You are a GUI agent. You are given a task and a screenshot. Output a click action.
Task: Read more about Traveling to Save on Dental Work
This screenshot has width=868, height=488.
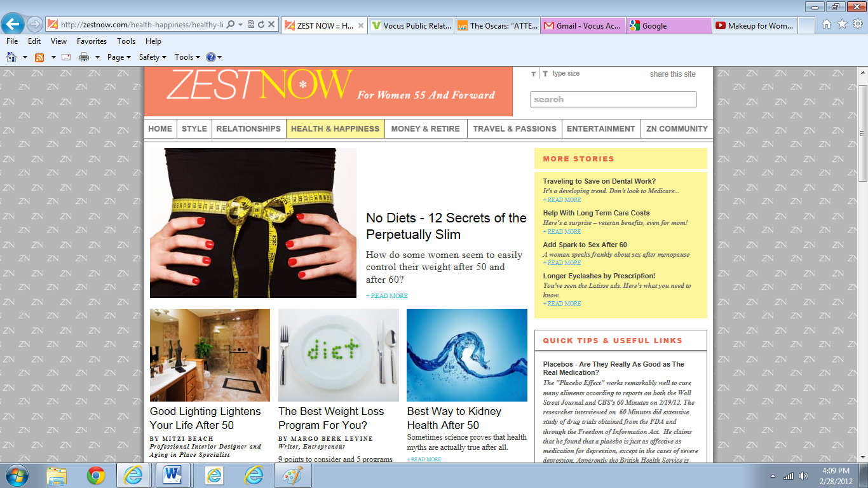[x=562, y=200]
